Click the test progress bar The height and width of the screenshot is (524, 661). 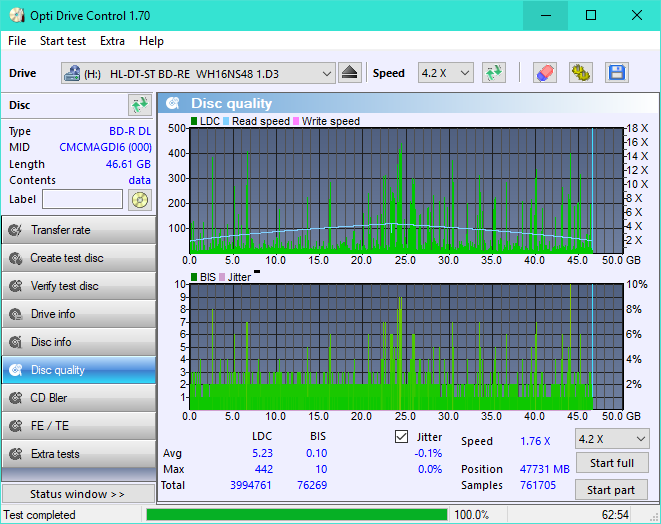coord(297,515)
